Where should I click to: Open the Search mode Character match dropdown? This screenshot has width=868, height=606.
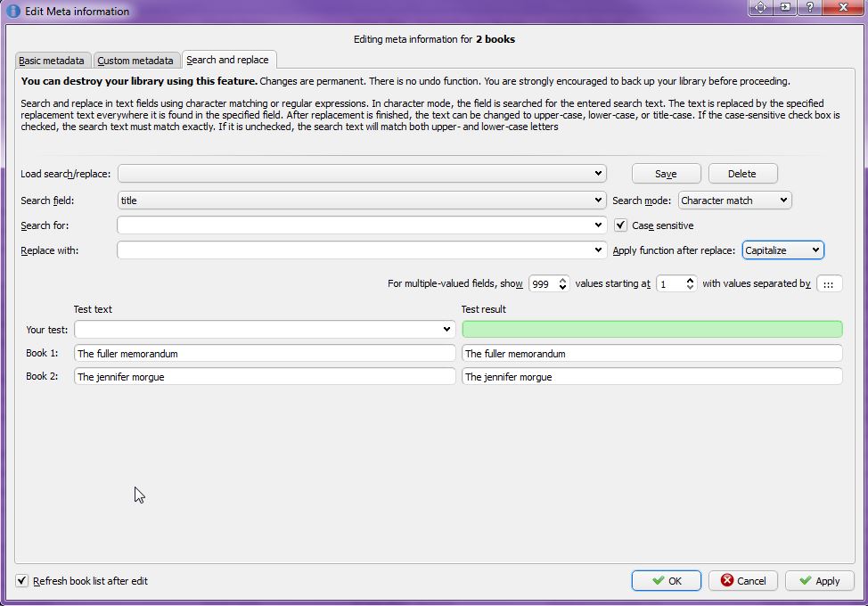tap(734, 201)
